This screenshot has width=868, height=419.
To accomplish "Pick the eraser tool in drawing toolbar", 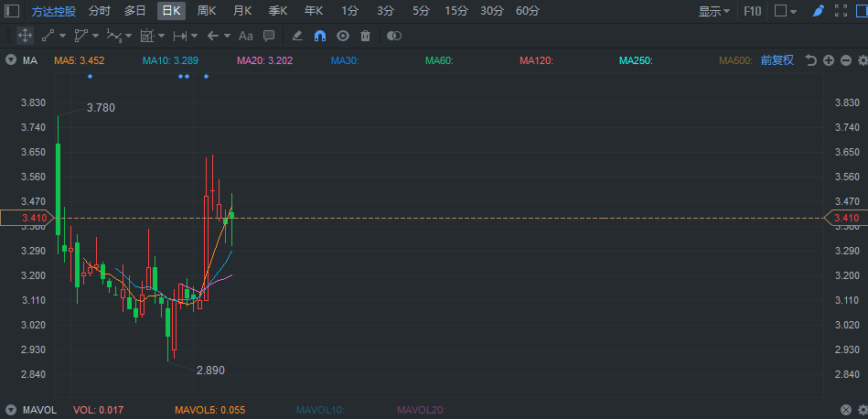I will click(296, 36).
